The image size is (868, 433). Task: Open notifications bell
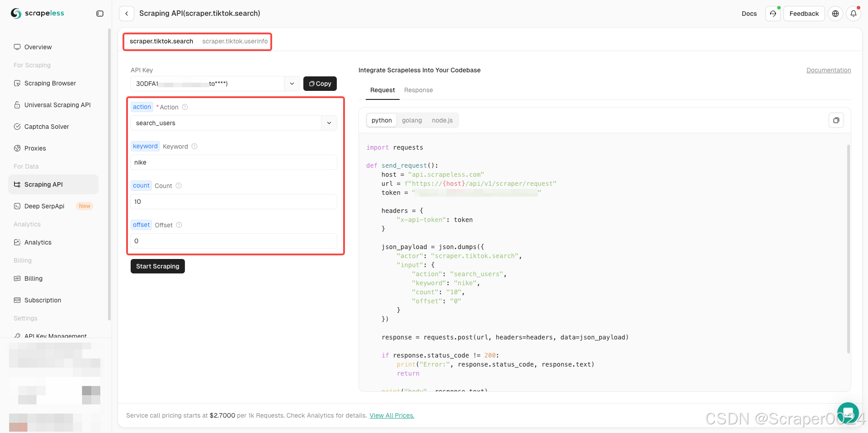pyautogui.click(x=854, y=14)
